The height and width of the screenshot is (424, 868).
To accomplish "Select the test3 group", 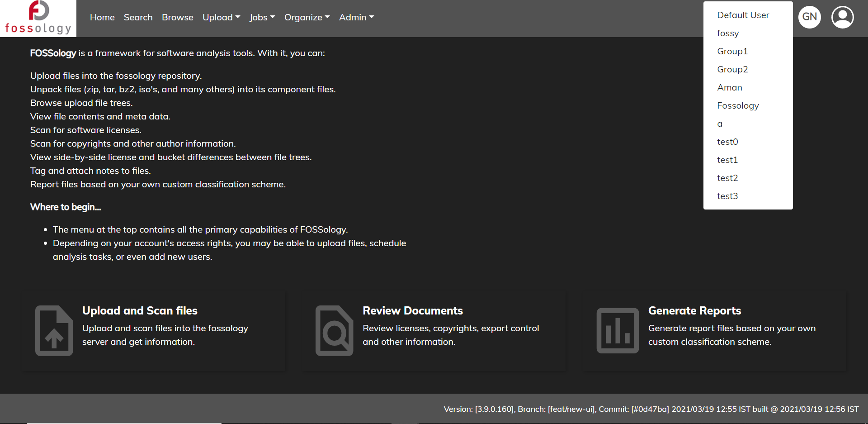I will (x=748, y=196).
